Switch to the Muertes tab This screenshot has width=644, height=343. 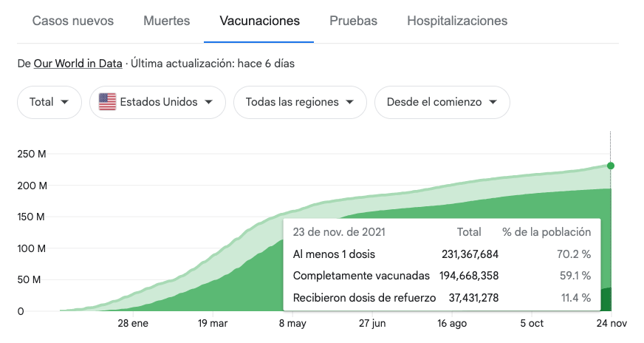[x=166, y=21]
